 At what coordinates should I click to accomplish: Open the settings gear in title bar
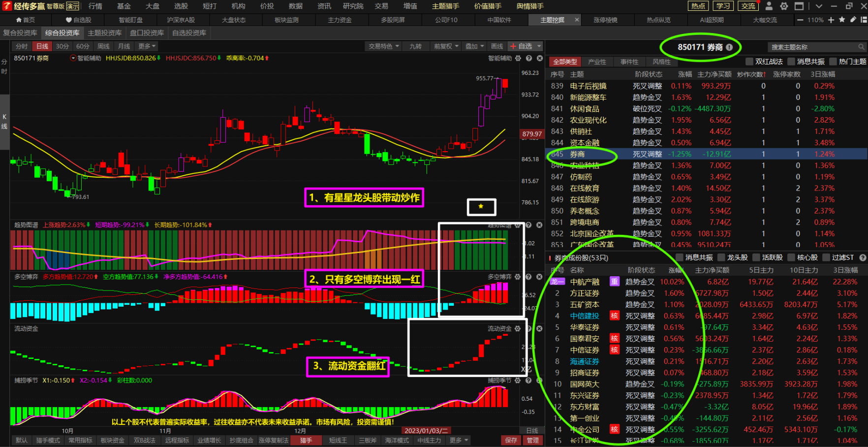[x=784, y=6]
